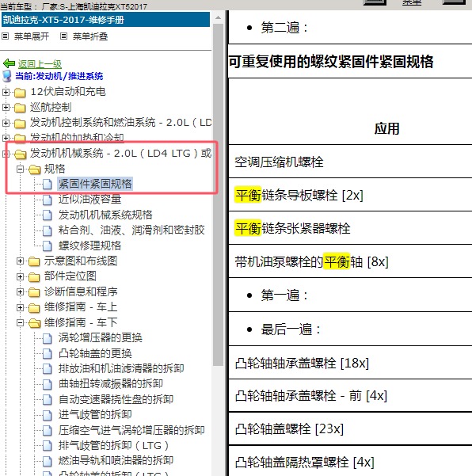Expand the 示意图和布线图 node
This screenshot has height=476, width=472.
[x=20, y=261]
